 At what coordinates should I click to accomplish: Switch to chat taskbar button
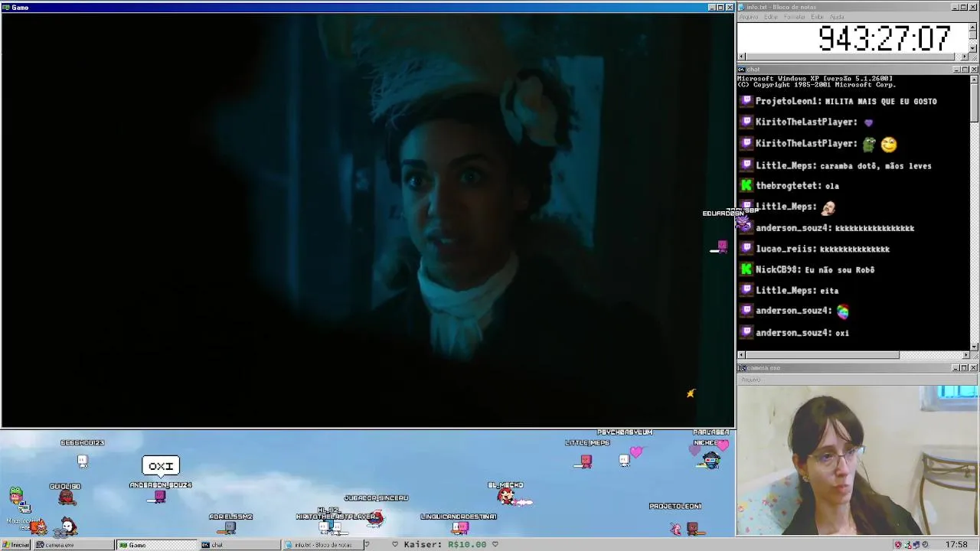[240, 545]
